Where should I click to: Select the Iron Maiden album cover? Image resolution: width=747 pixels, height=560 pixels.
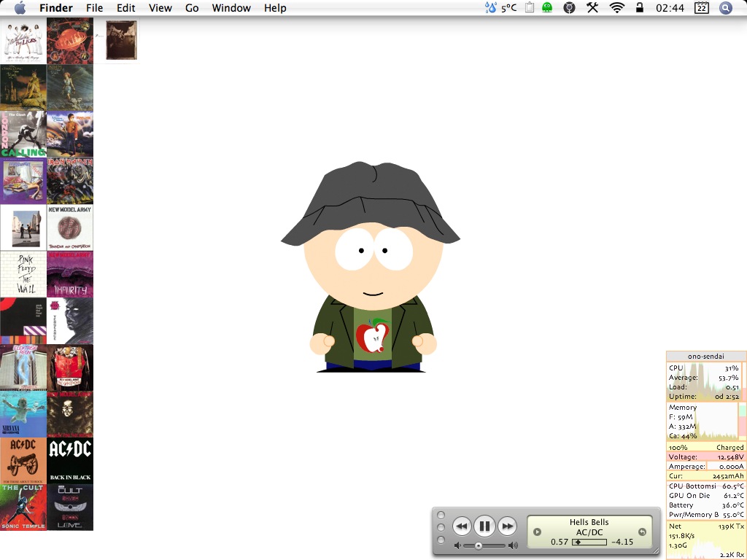(x=70, y=181)
